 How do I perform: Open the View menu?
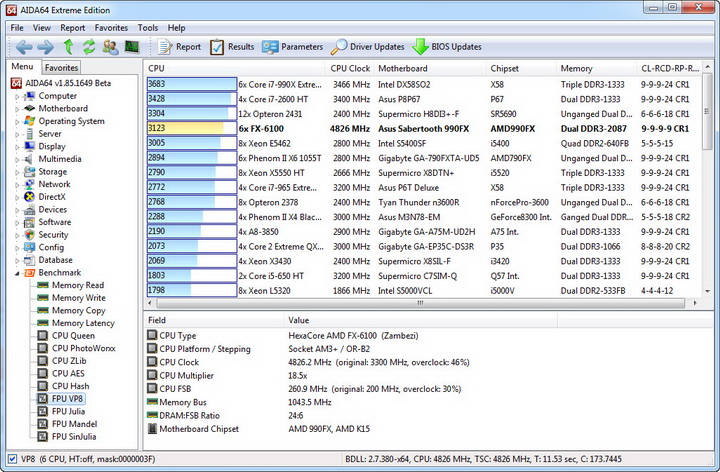42,28
